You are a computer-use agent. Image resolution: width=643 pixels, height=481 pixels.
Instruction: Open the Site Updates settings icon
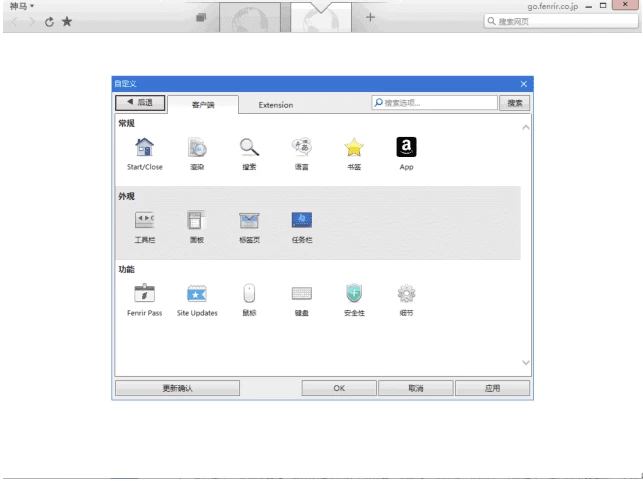(x=197, y=294)
